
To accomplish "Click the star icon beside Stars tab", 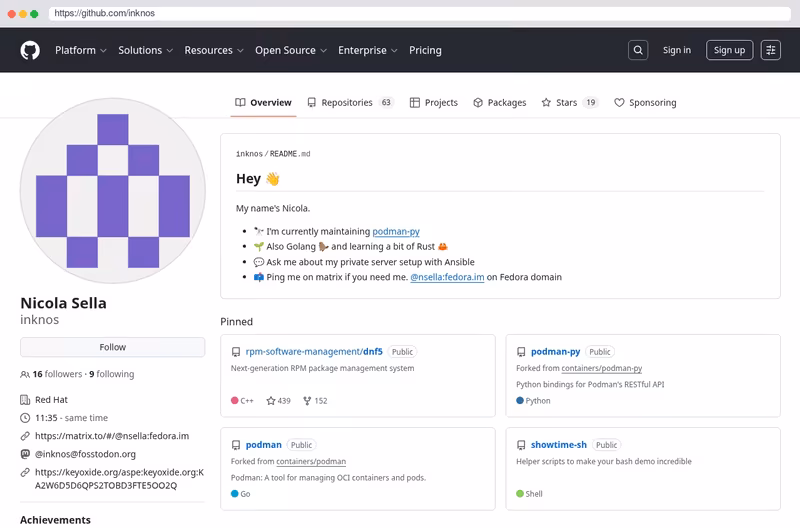I will pyautogui.click(x=546, y=103).
